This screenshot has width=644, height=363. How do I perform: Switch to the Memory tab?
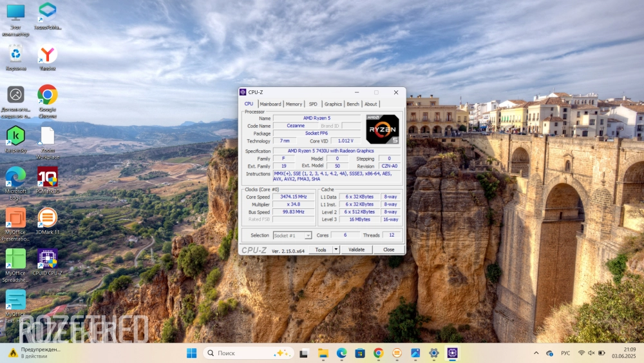[294, 104]
